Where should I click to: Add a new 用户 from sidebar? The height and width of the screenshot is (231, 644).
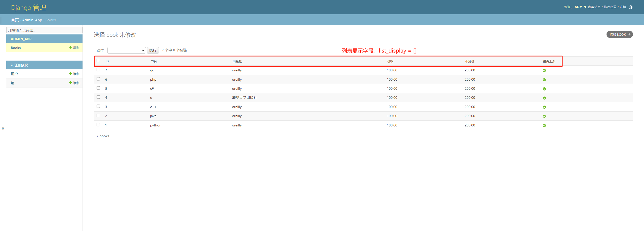click(x=74, y=74)
